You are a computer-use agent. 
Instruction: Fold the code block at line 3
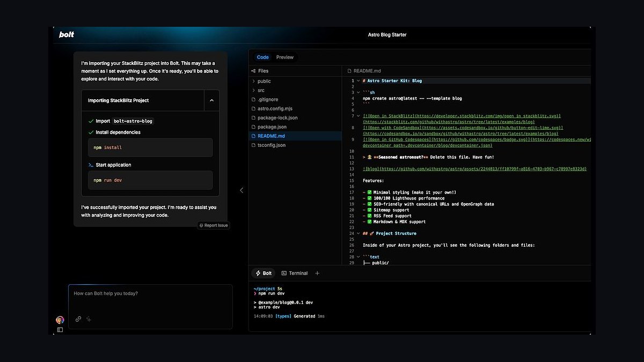click(x=358, y=92)
